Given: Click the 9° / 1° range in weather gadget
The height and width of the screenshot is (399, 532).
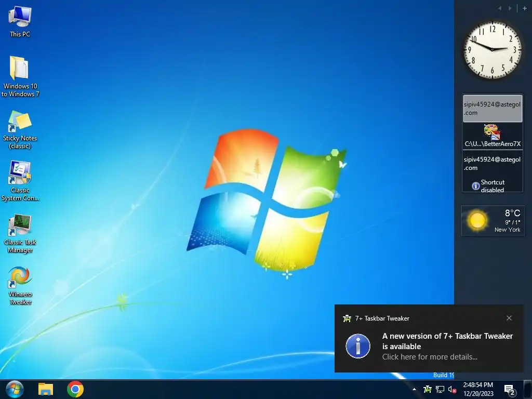Looking at the screenshot, I should click(x=512, y=222).
